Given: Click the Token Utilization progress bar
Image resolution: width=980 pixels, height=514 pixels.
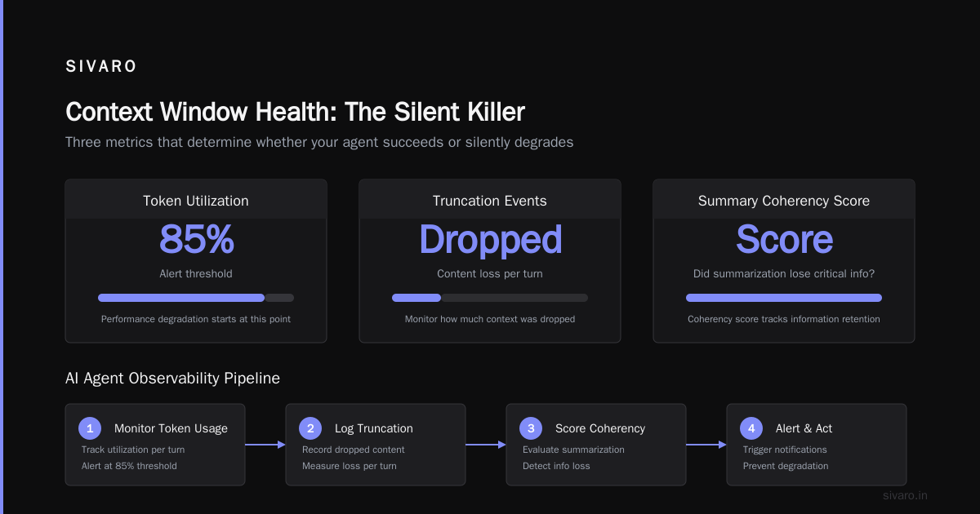Looking at the screenshot, I should pyautogui.click(x=196, y=298).
